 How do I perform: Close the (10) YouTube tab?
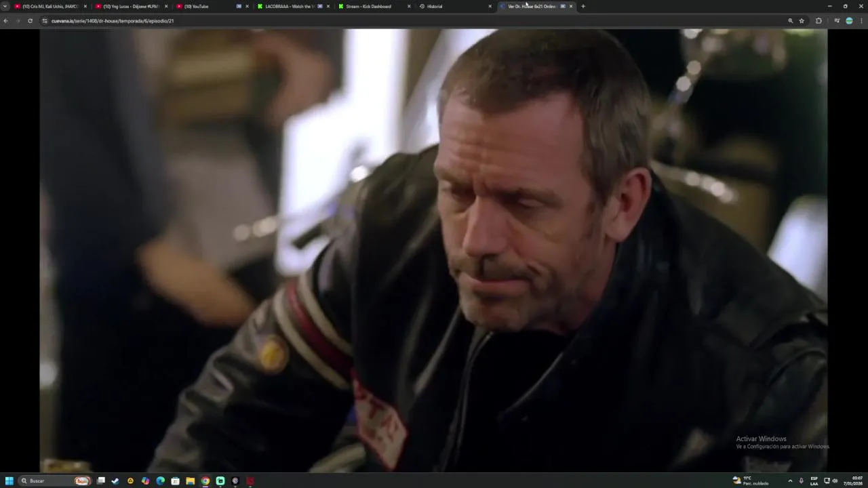[247, 6]
